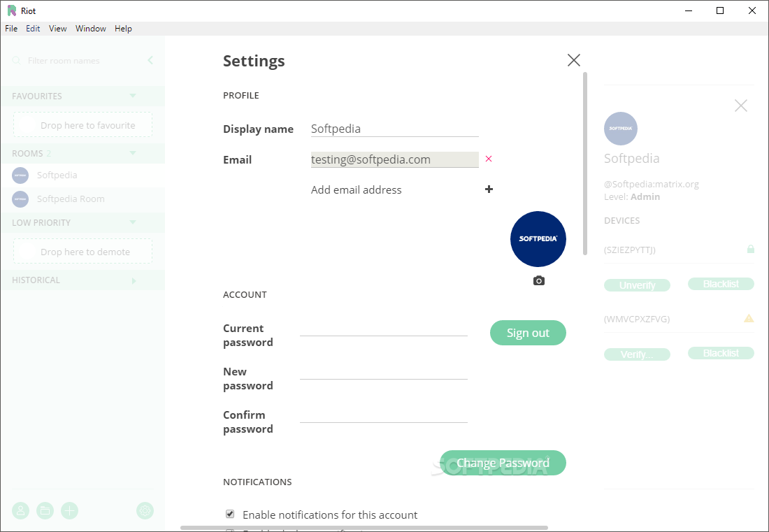Maximize the Riot window
This screenshot has height=532, width=769.
coord(720,10)
